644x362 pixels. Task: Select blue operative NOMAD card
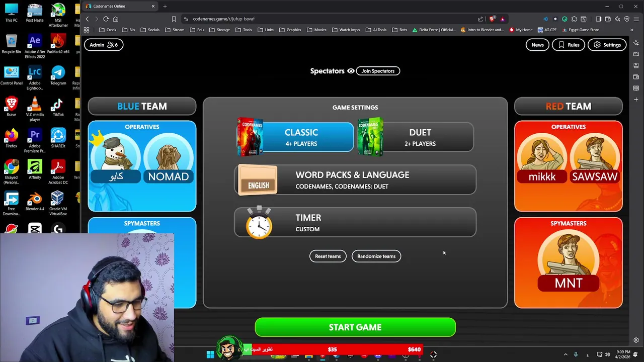coord(169,157)
